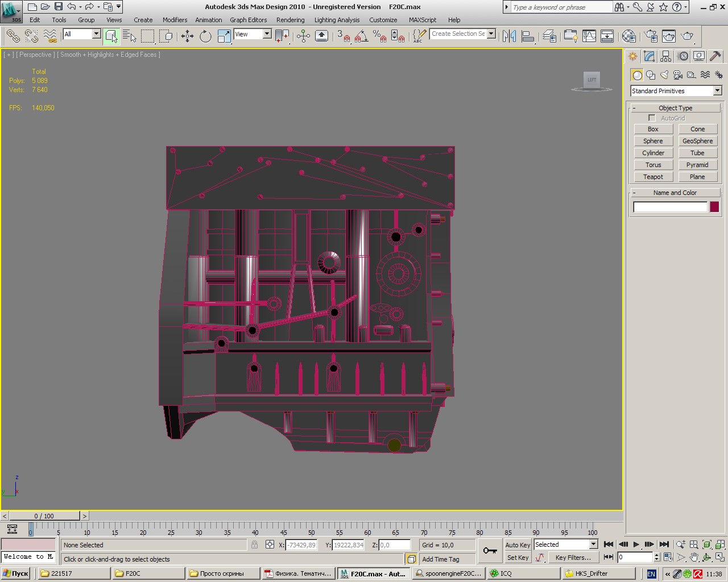728x582 pixels.
Task: Activate the Select Object tool
Action: click(x=111, y=36)
